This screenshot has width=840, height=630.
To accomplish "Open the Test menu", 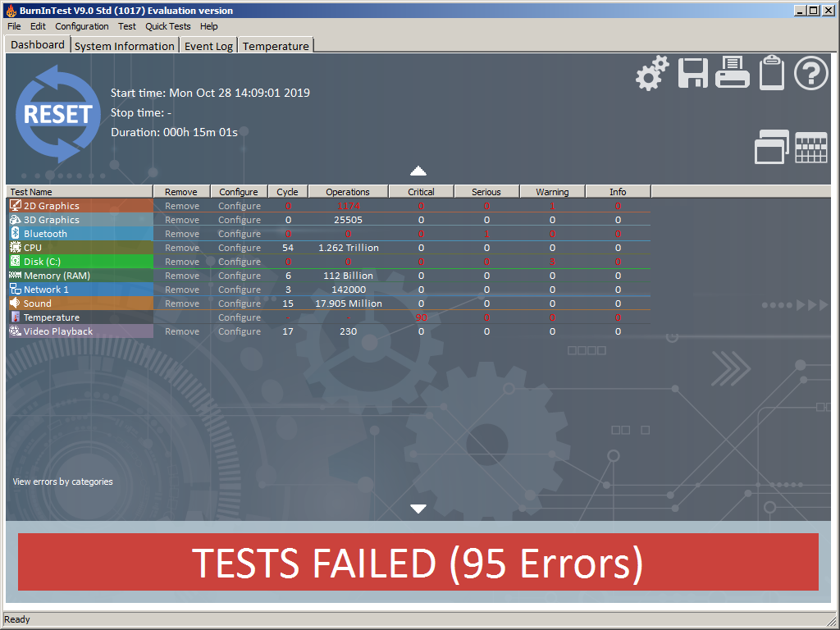I will tap(127, 26).
